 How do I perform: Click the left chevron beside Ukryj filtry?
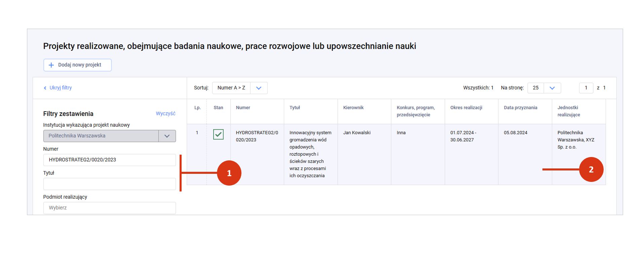[x=45, y=88]
